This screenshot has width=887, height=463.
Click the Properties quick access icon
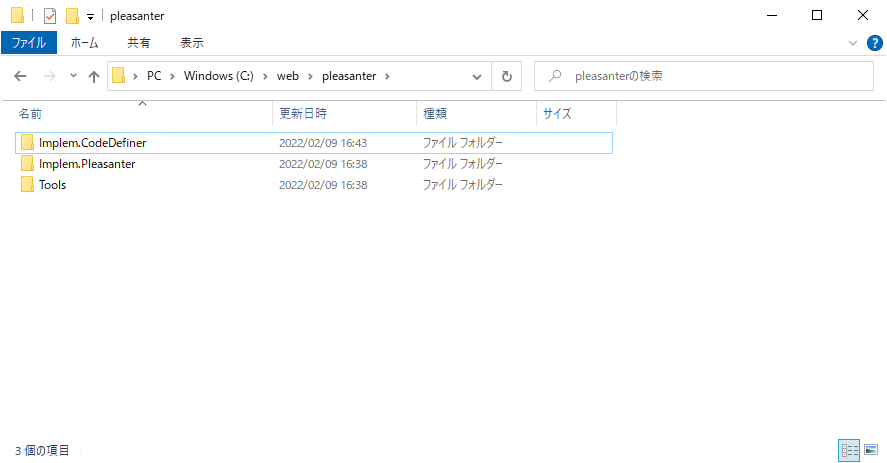(50, 16)
